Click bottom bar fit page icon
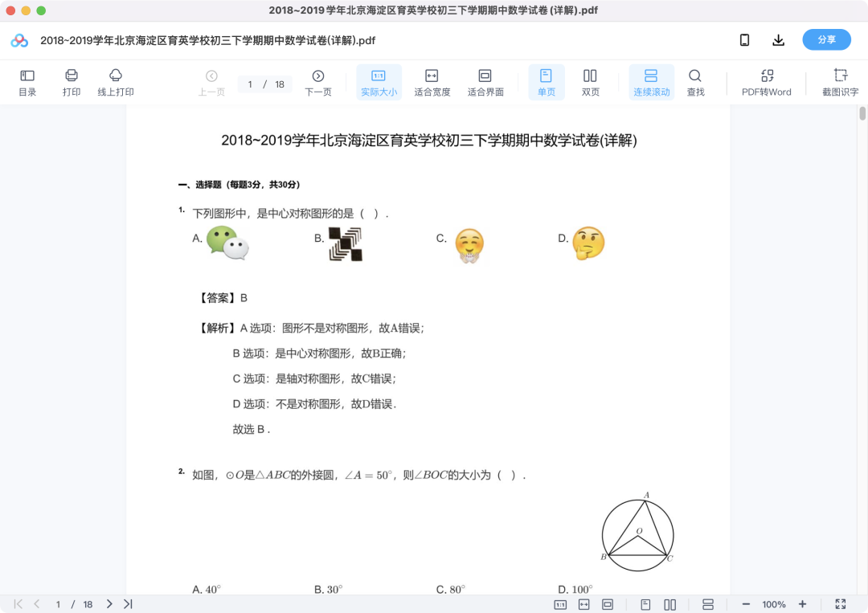This screenshot has width=868, height=613. coord(608,605)
